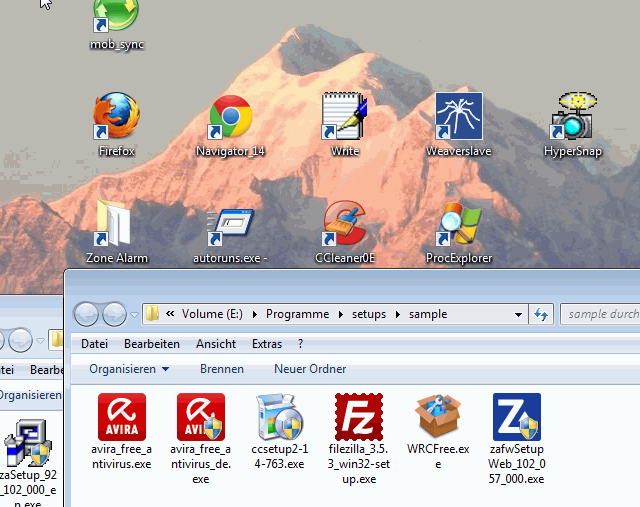
Task: Select the CCleaner0E desktop icon
Action: (x=345, y=223)
